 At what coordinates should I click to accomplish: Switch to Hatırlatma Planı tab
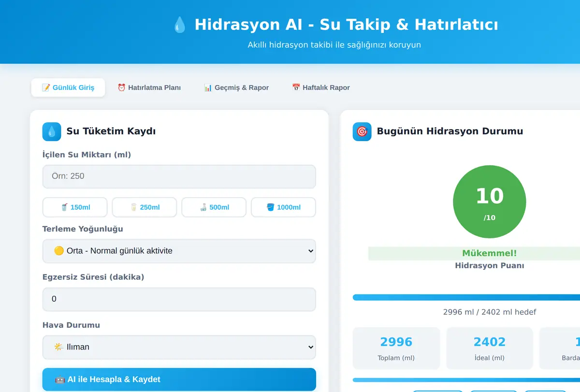(x=149, y=87)
